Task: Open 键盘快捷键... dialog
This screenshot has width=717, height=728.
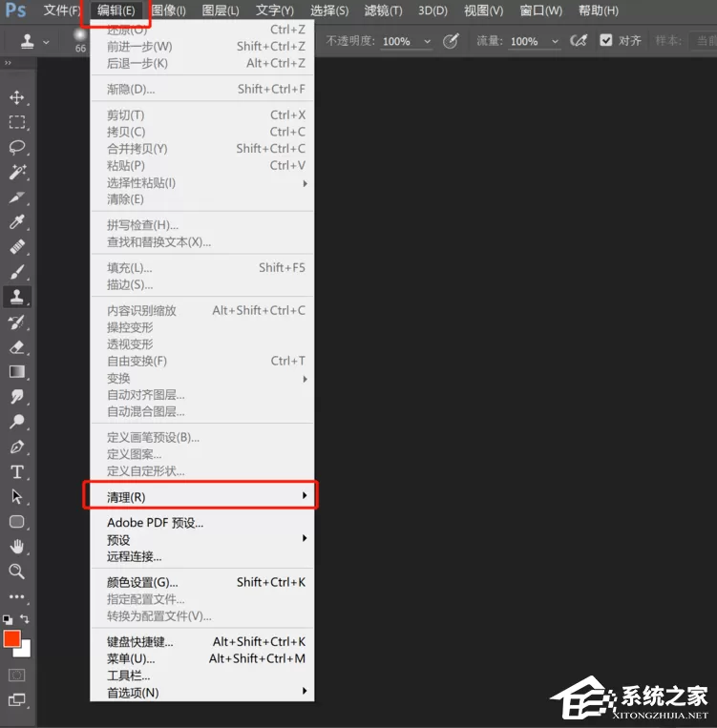Action: (x=202, y=641)
